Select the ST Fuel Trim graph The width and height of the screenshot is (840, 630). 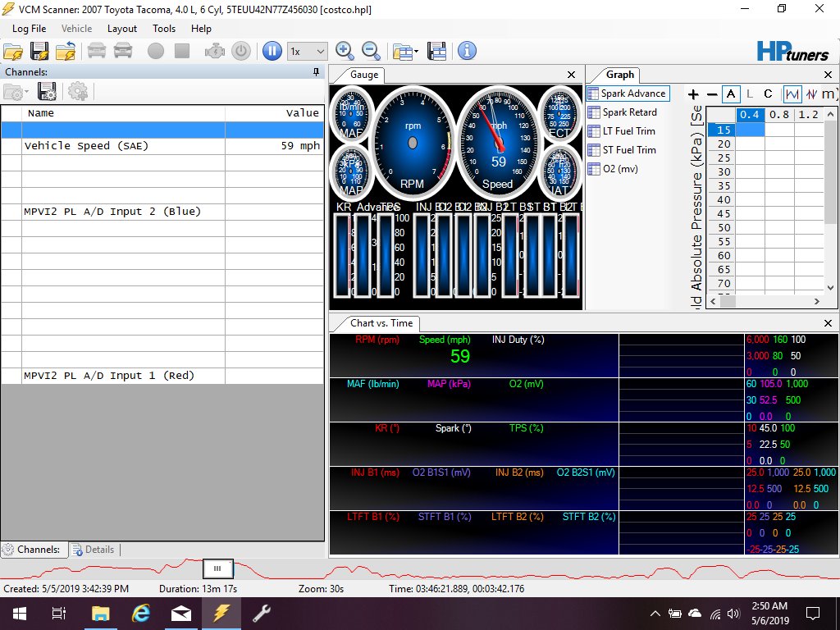pyautogui.click(x=622, y=149)
